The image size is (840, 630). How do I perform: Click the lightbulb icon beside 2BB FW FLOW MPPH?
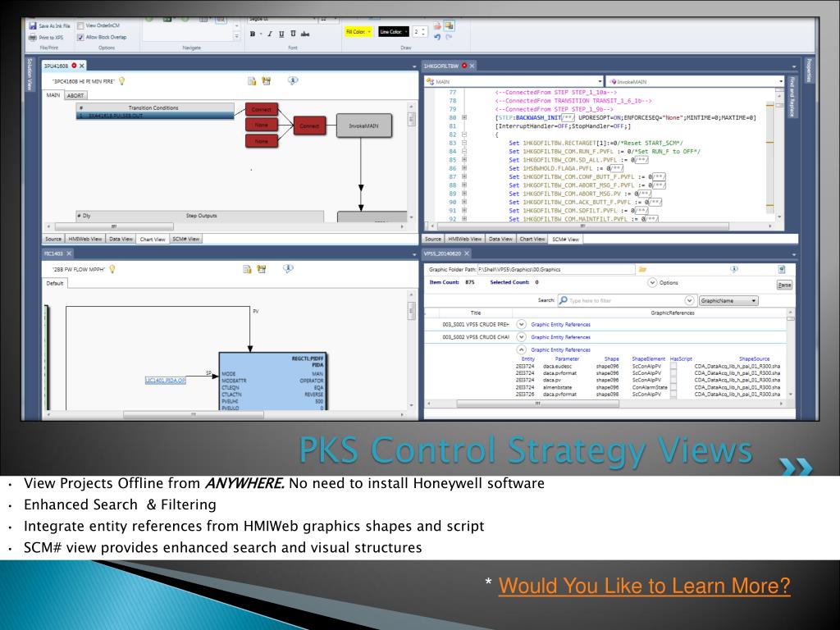coord(112,269)
